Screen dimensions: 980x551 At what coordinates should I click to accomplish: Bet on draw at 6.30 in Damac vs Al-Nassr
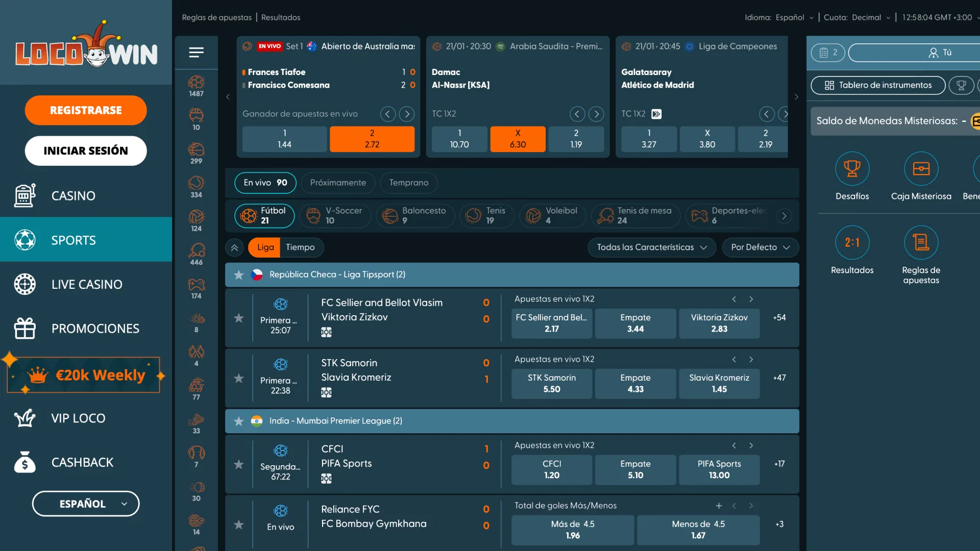tap(518, 139)
